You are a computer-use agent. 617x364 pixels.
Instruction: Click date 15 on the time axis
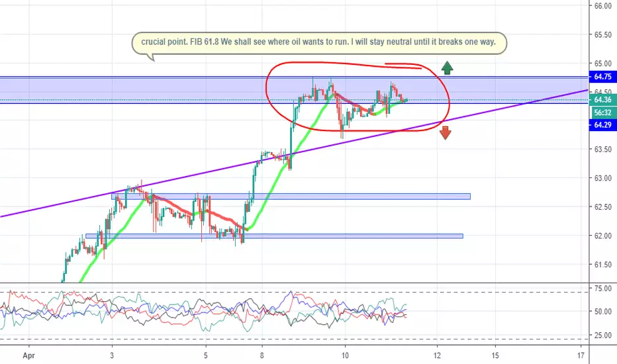pos(495,356)
